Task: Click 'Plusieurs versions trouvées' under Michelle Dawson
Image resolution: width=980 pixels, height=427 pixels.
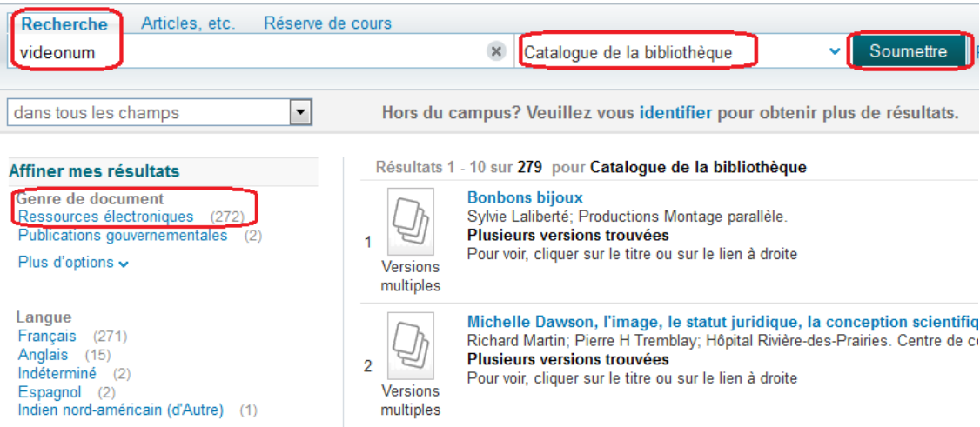Action: [568, 359]
